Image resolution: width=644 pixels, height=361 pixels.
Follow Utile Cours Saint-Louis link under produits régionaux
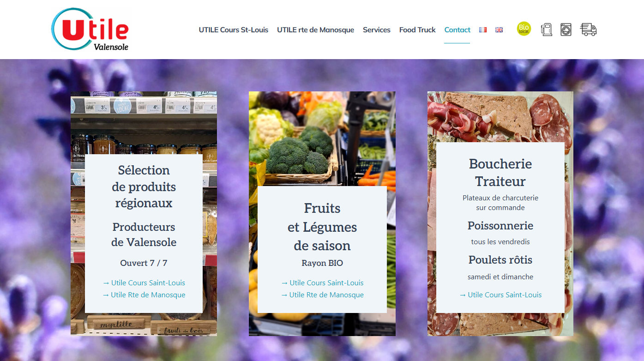coord(144,283)
